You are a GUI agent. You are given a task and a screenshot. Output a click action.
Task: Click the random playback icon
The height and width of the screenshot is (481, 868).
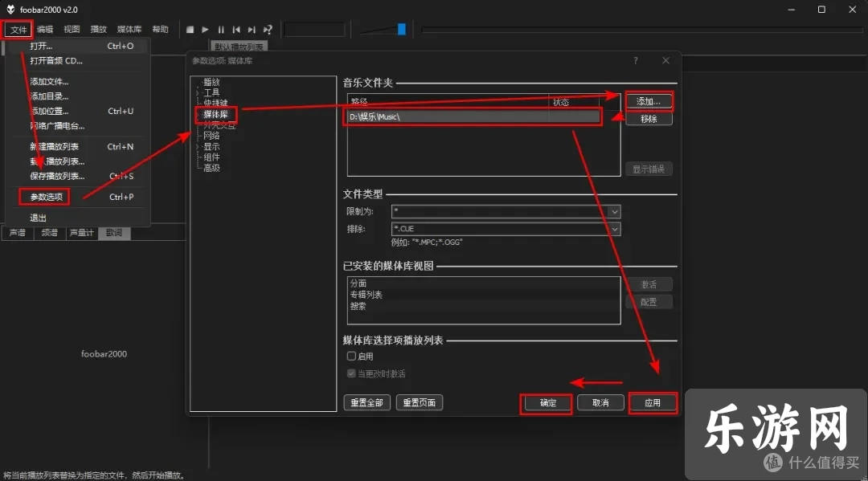click(268, 29)
